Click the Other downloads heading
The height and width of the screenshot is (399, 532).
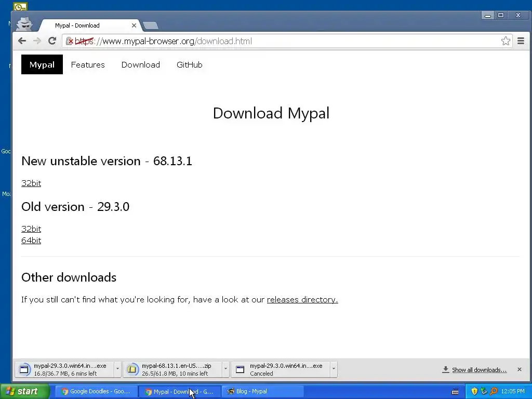click(69, 277)
